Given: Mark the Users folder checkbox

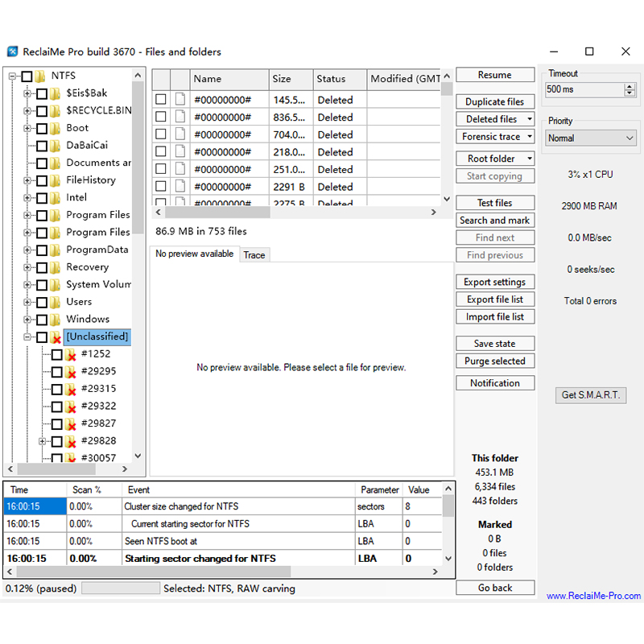Looking at the screenshot, I should [42, 303].
